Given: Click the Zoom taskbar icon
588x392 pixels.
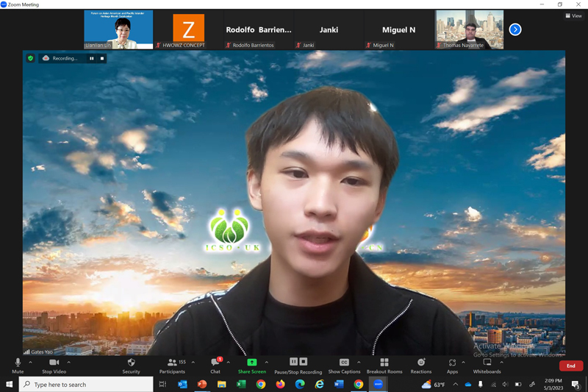Looking at the screenshot, I should point(378,384).
